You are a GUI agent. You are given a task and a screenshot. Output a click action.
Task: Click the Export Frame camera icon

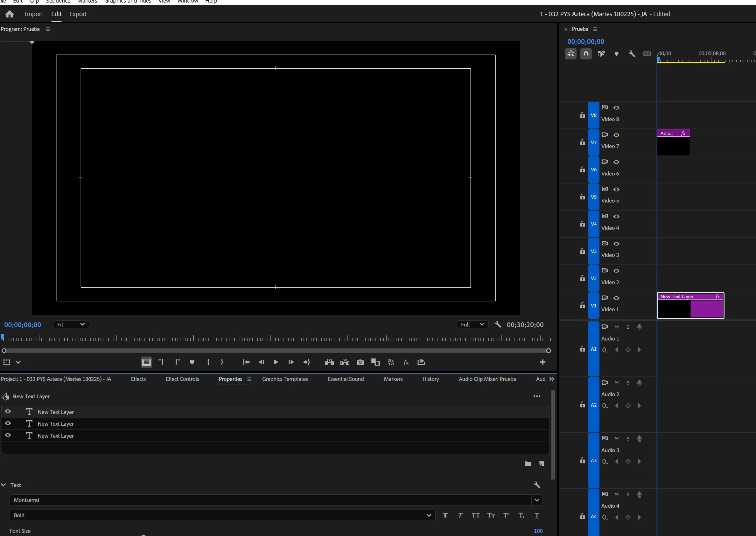tap(360, 362)
